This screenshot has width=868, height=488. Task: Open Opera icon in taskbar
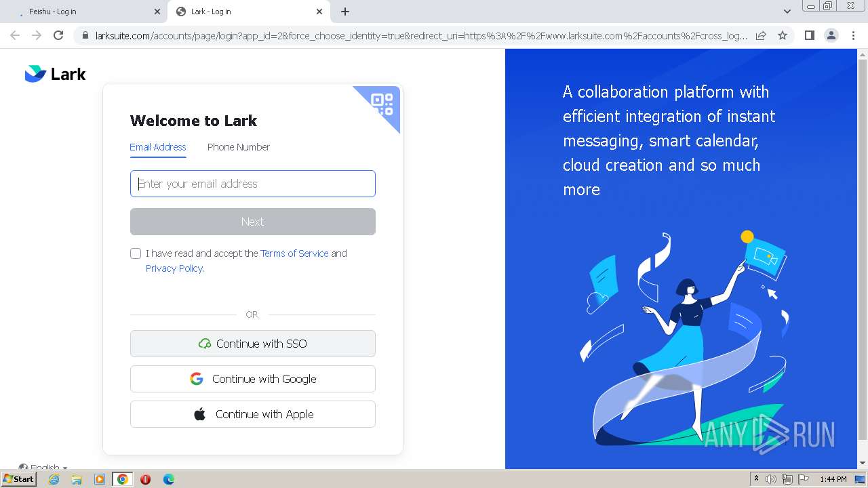pyautogui.click(x=145, y=479)
